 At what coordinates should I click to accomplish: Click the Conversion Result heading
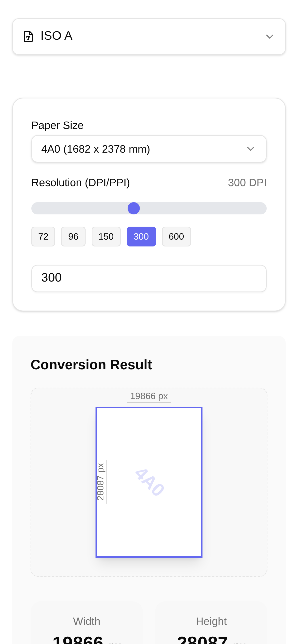(91, 364)
